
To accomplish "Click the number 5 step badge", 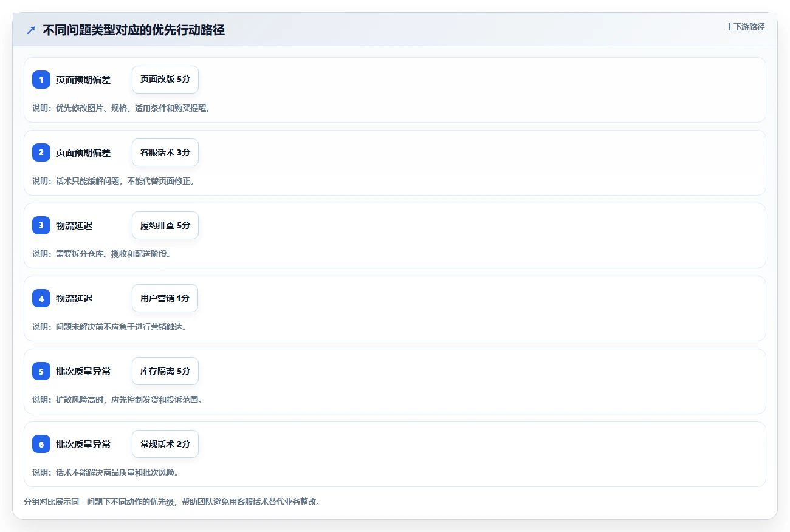I will pyautogui.click(x=41, y=371).
